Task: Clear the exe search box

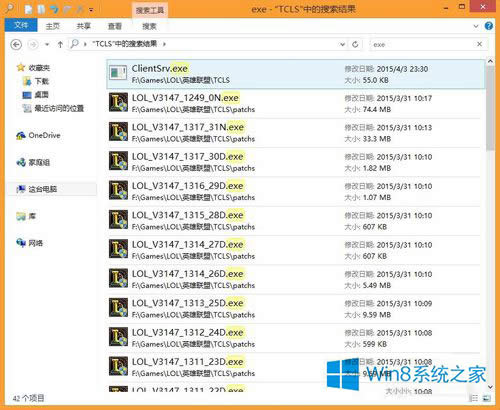Action: (479, 44)
